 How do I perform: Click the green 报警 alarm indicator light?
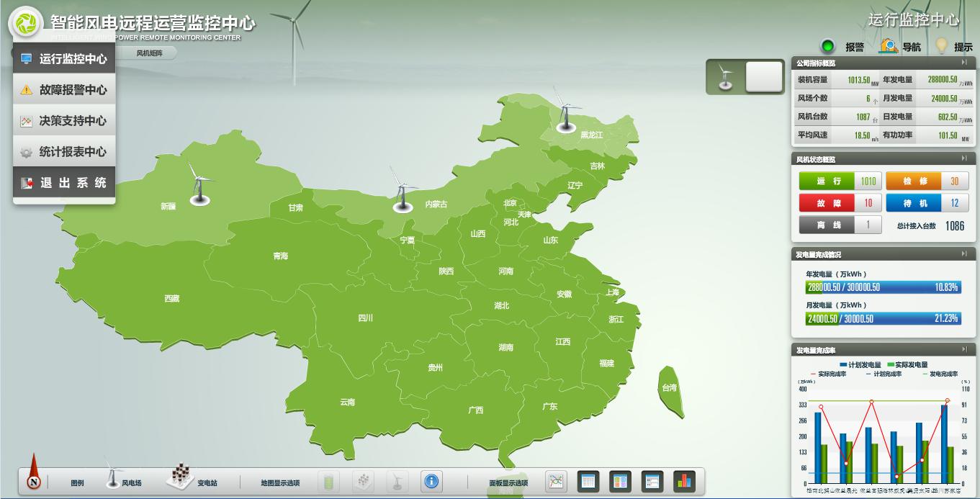tap(828, 47)
